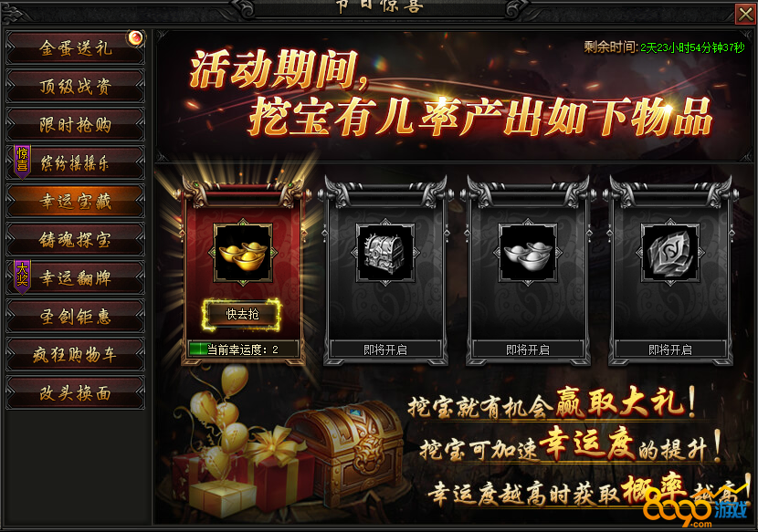Click the grey silver ingot icon
The image size is (758, 532).
tap(528, 252)
